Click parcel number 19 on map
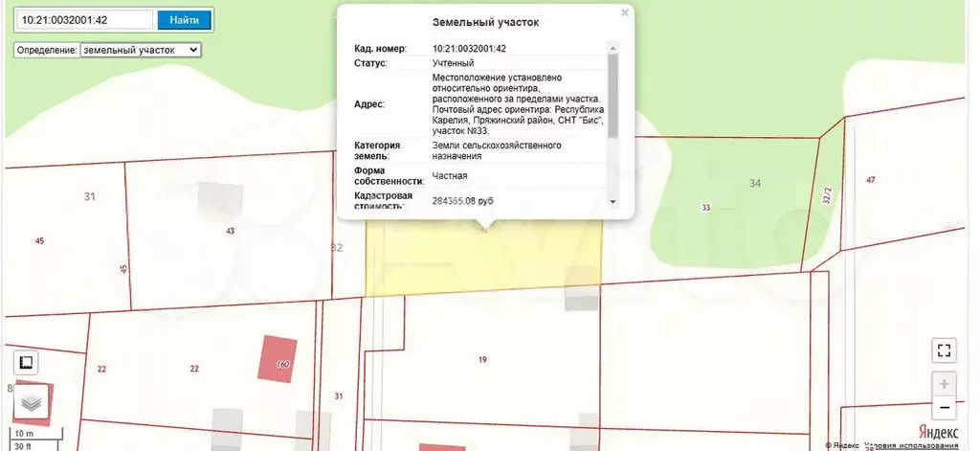980x451 pixels. pyautogui.click(x=482, y=360)
